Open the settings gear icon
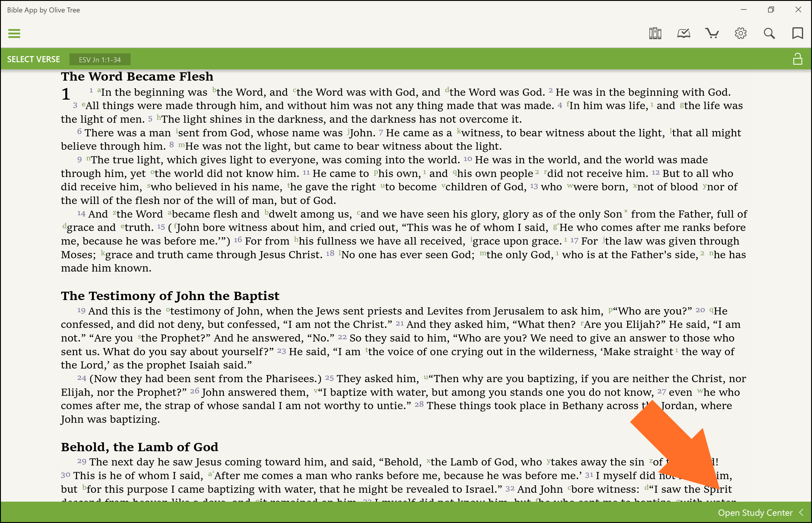Image resolution: width=812 pixels, height=523 pixels. 740,33
